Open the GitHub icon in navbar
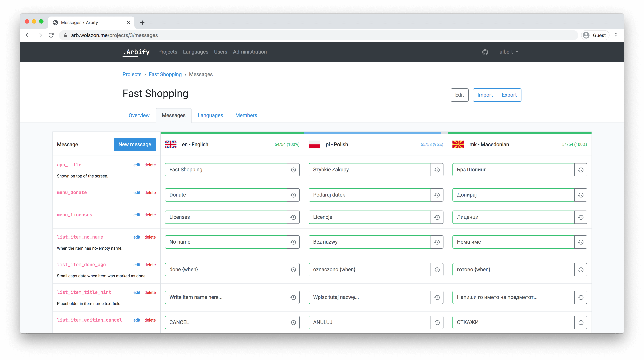This screenshot has height=360, width=644. coord(485,52)
